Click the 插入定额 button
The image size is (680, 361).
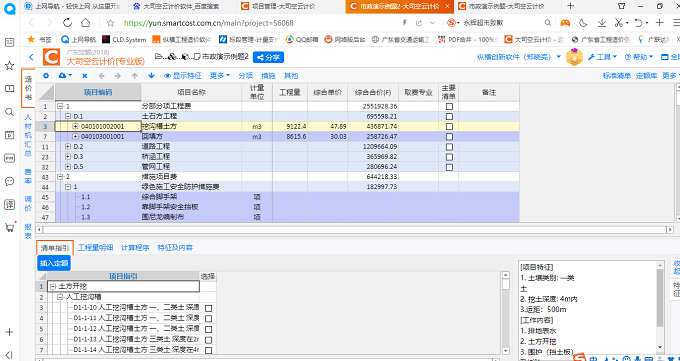click(x=54, y=263)
